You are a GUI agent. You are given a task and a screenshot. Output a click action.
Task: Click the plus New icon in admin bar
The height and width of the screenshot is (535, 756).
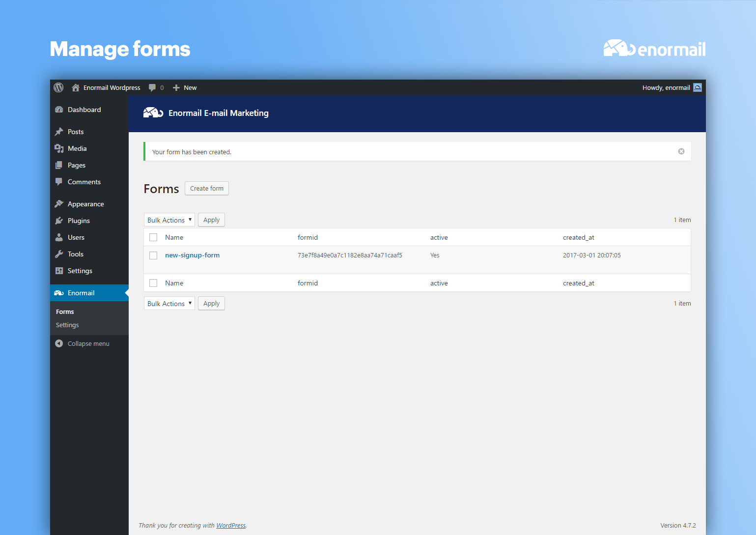(176, 87)
